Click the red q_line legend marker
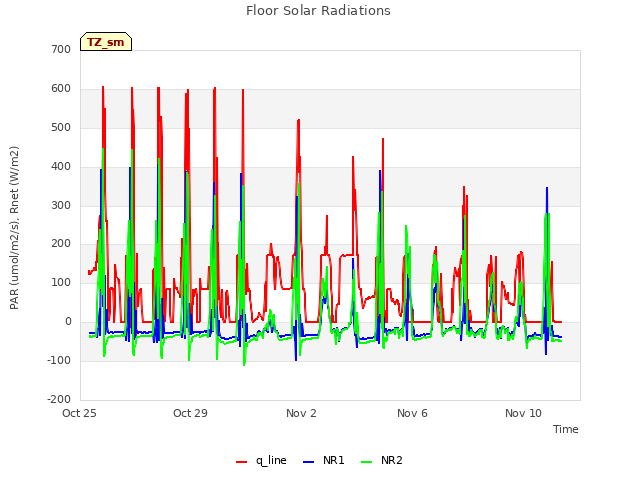The image size is (640, 480). pyautogui.click(x=241, y=462)
